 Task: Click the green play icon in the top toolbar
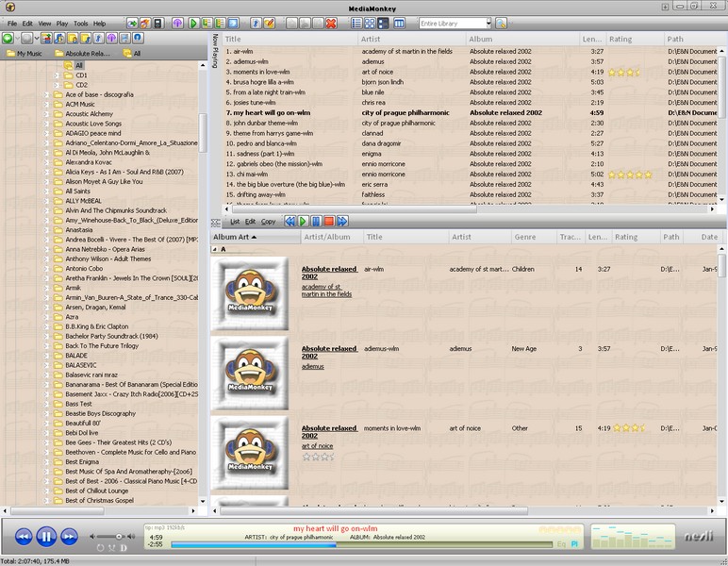click(193, 24)
